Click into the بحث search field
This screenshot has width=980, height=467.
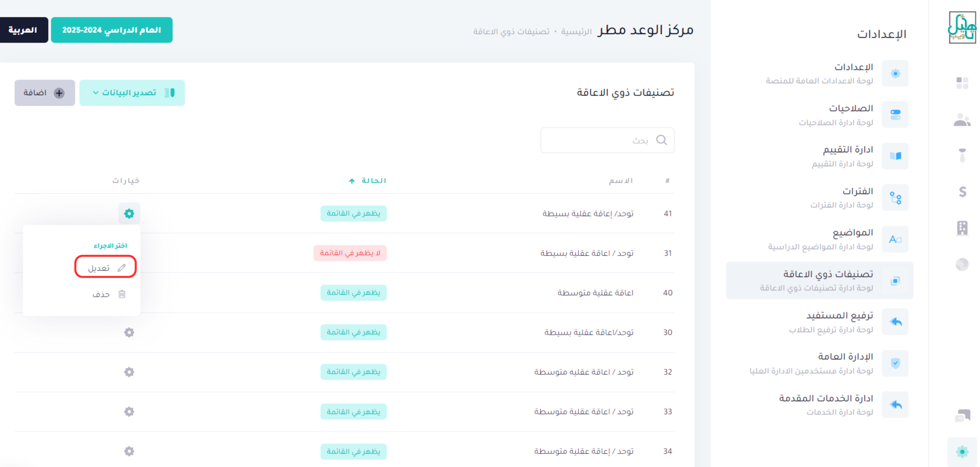tap(608, 140)
